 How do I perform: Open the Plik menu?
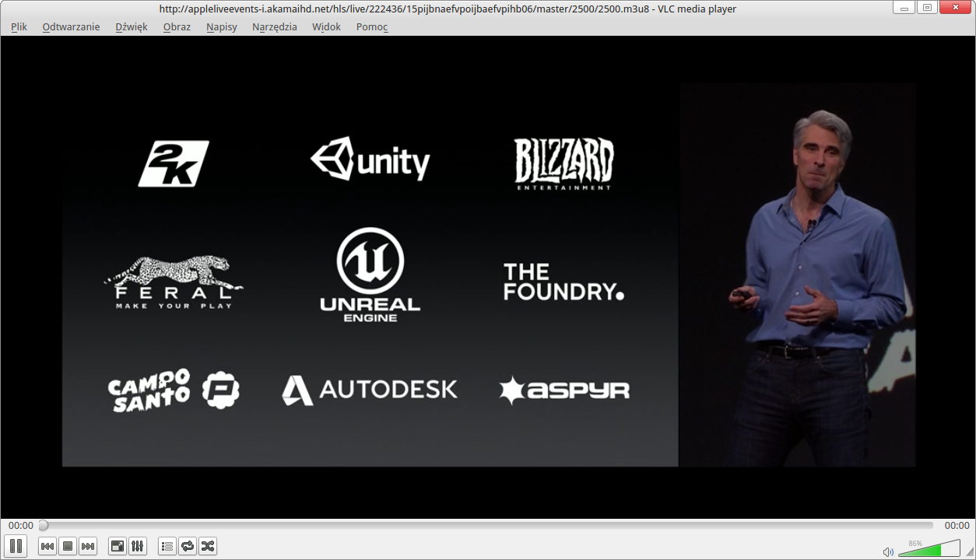coord(19,26)
